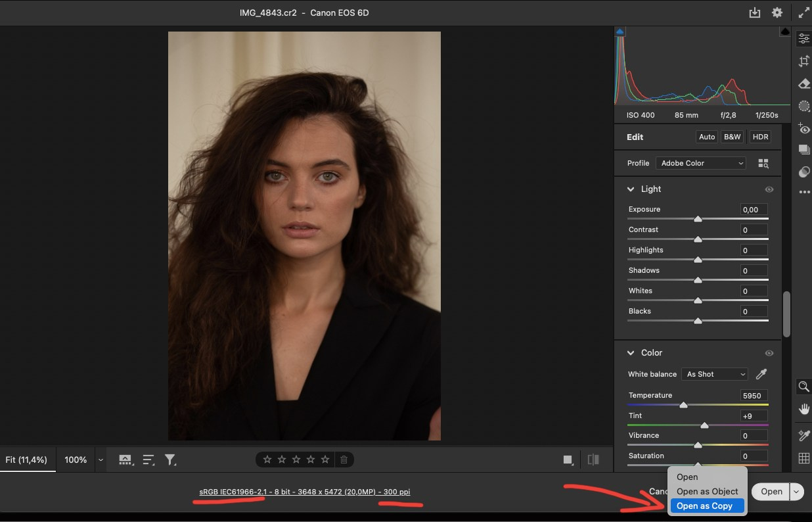Select the Healing tool
The image size is (812, 522).
click(x=803, y=83)
